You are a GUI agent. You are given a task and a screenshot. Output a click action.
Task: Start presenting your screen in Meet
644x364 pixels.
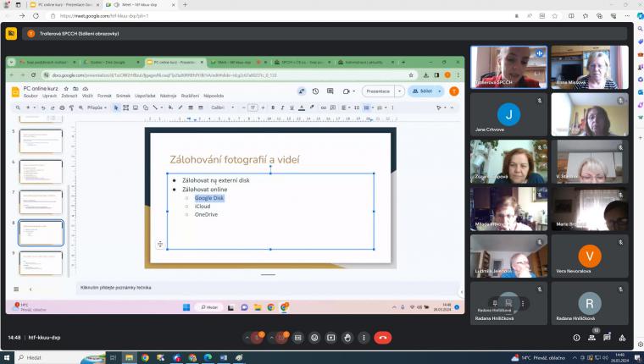point(330,338)
